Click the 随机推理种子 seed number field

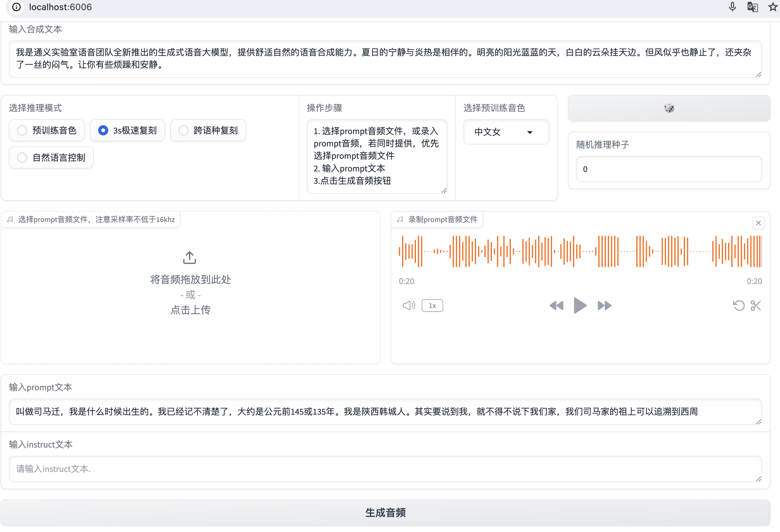click(669, 169)
